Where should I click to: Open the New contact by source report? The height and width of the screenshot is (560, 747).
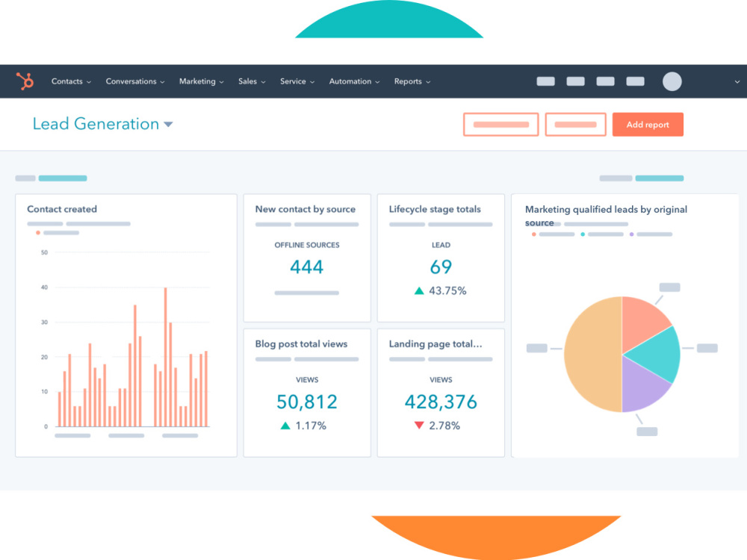coord(306,209)
